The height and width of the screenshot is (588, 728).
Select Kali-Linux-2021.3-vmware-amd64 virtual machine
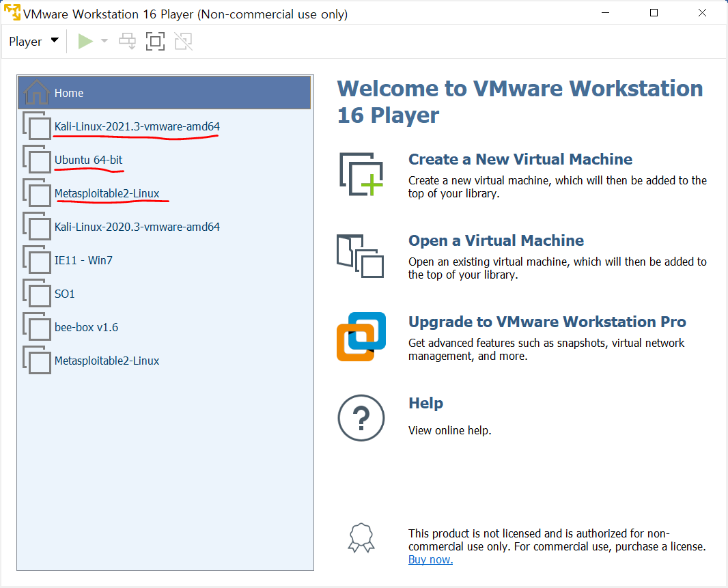[164, 126]
